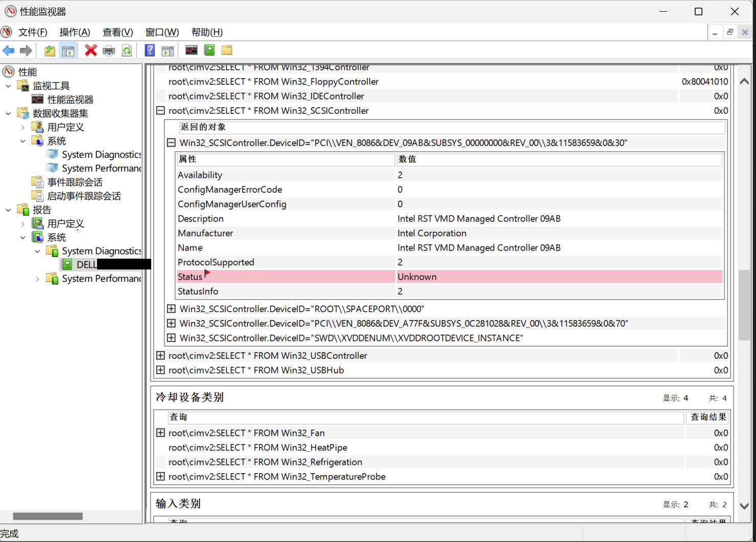Toggle the show/hide console tree button
The height and width of the screenshot is (542, 756).
pyautogui.click(x=68, y=51)
